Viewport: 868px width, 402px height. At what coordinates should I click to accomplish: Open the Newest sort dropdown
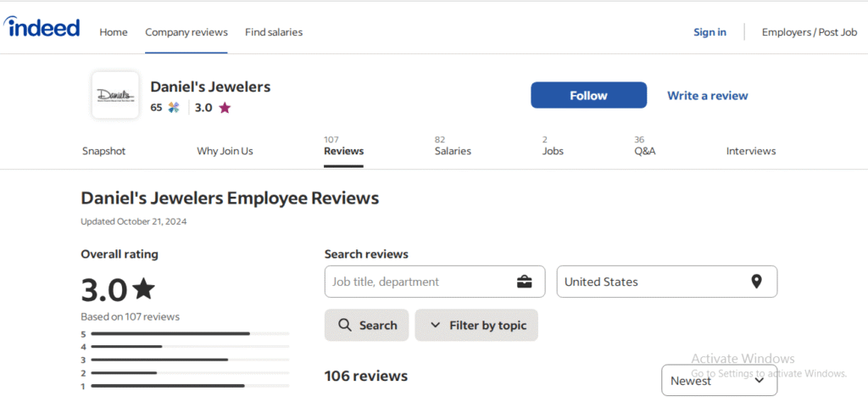click(719, 381)
